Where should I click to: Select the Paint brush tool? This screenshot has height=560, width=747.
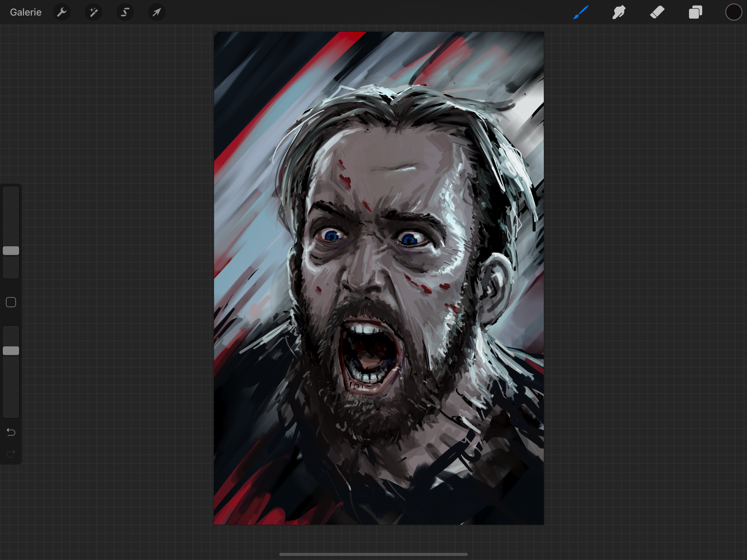[581, 13]
